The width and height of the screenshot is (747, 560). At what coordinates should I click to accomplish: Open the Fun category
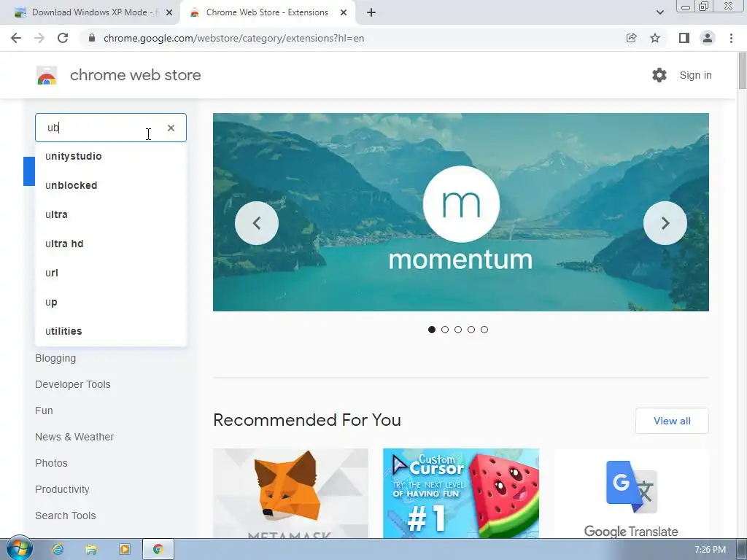[x=44, y=411]
